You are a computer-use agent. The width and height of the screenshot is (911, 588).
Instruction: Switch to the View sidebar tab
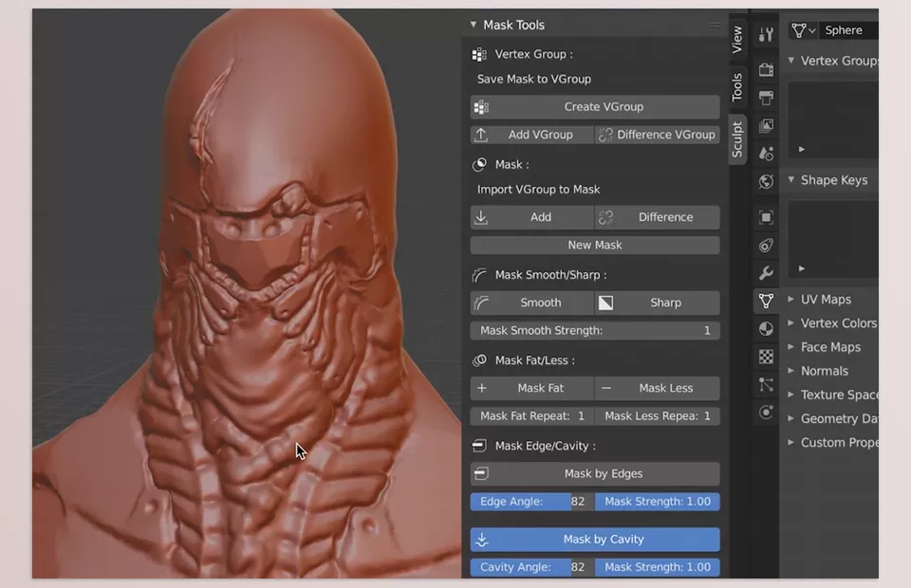(x=737, y=40)
